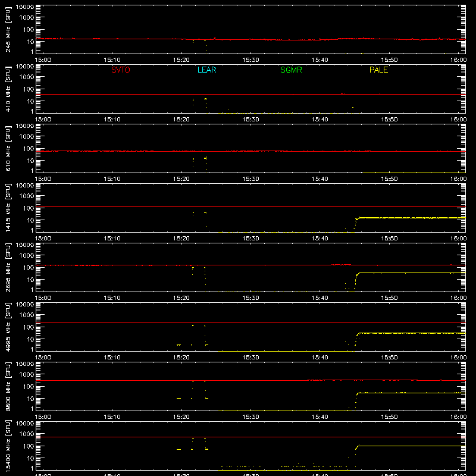
Task: Click the 10000 y-axis value on 4995 MHz panel
Action: coord(25,305)
